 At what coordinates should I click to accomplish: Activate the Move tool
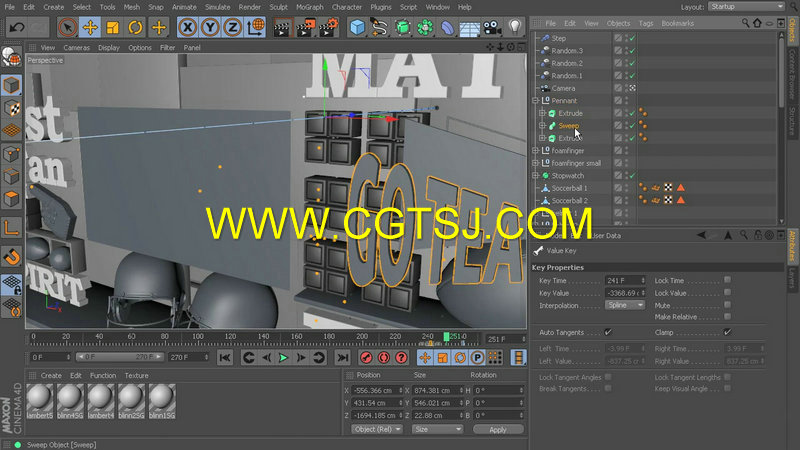click(90, 27)
